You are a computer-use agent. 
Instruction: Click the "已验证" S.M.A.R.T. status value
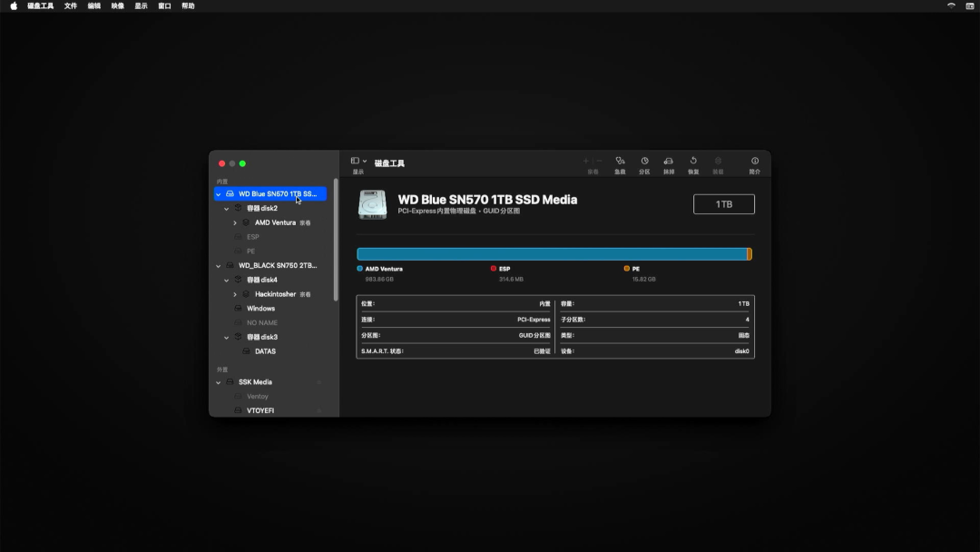pyautogui.click(x=542, y=351)
